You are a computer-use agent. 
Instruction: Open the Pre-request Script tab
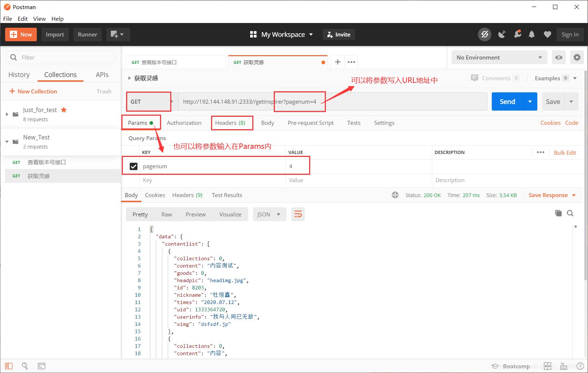[x=311, y=123]
